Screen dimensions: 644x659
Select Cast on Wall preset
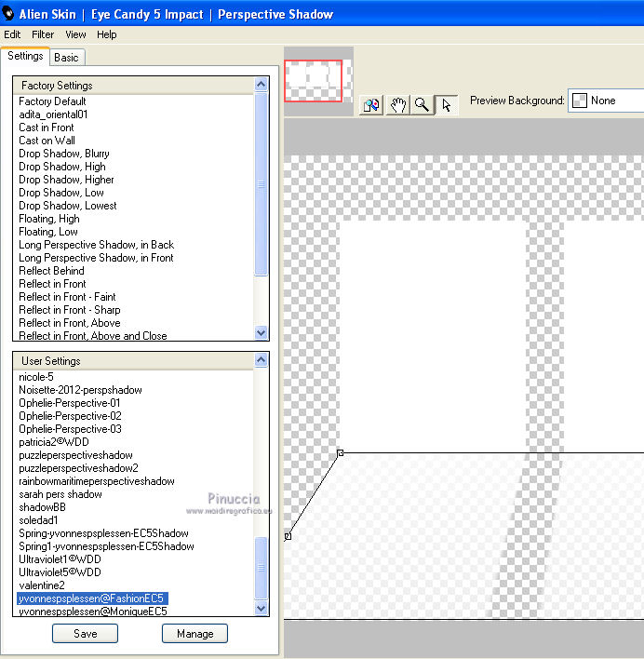pos(47,141)
